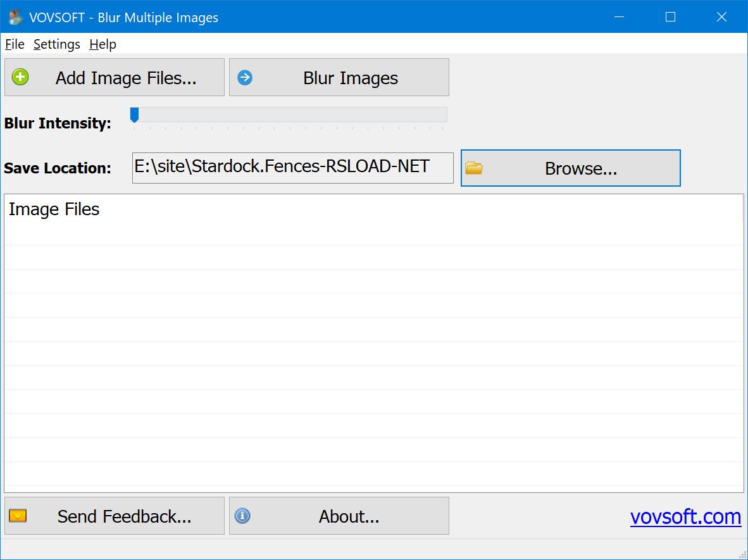Open the vovsoft.com link
Image resolution: width=748 pixels, height=560 pixels.
[685, 516]
